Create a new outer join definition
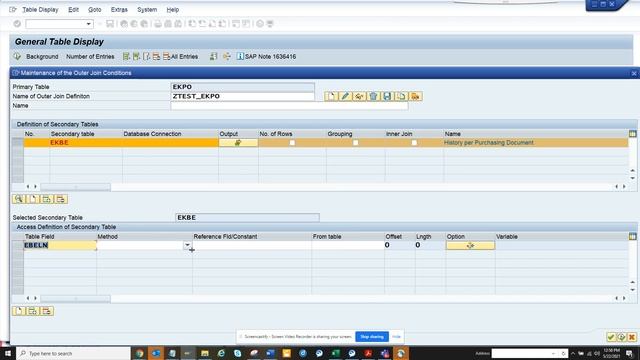 (331, 96)
